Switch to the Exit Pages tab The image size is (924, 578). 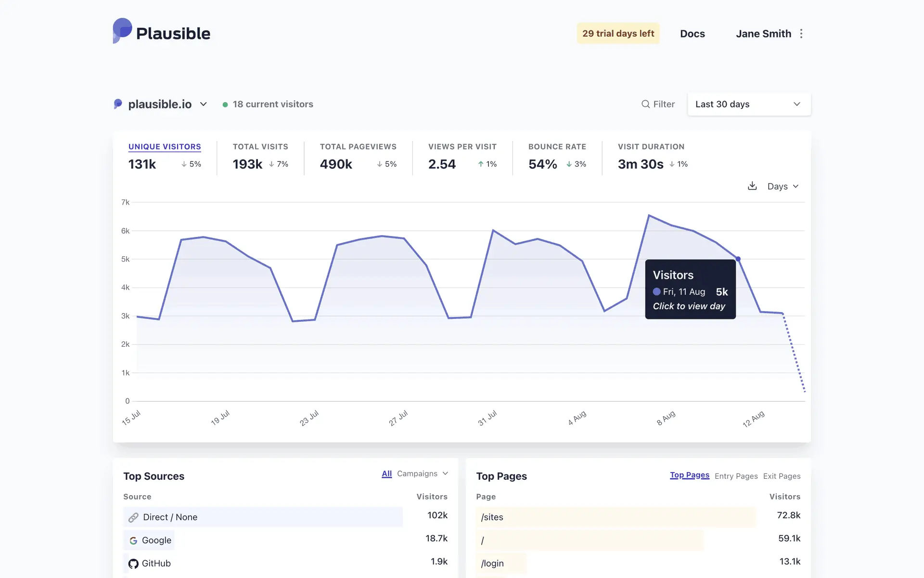point(782,476)
